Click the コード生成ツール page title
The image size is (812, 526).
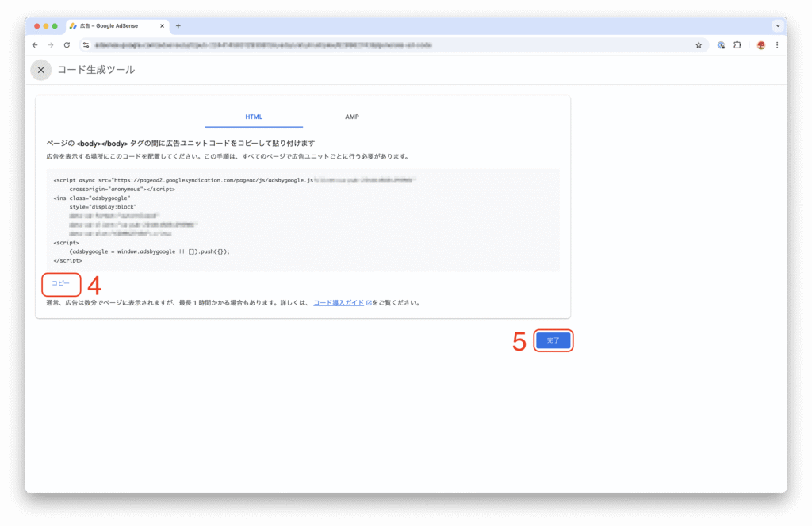pyautogui.click(x=96, y=70)
